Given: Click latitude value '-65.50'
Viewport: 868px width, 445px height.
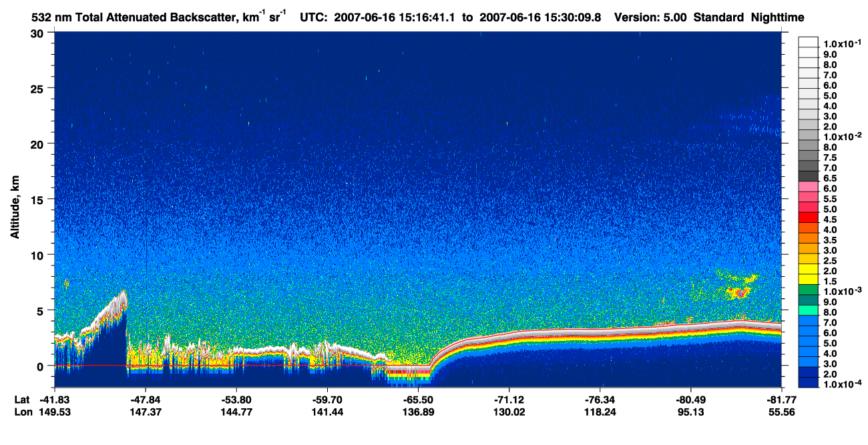Looking at the screenshot, I should click(x=418, y=399).
